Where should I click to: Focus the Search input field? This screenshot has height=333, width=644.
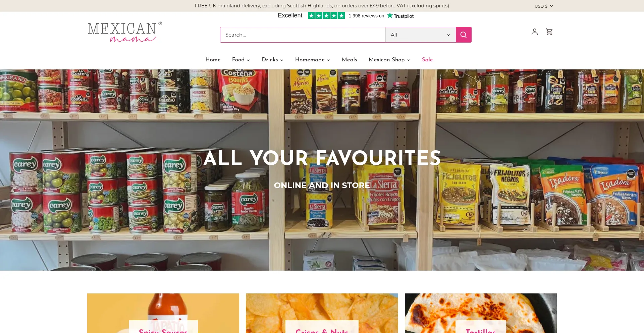(303, 35)
